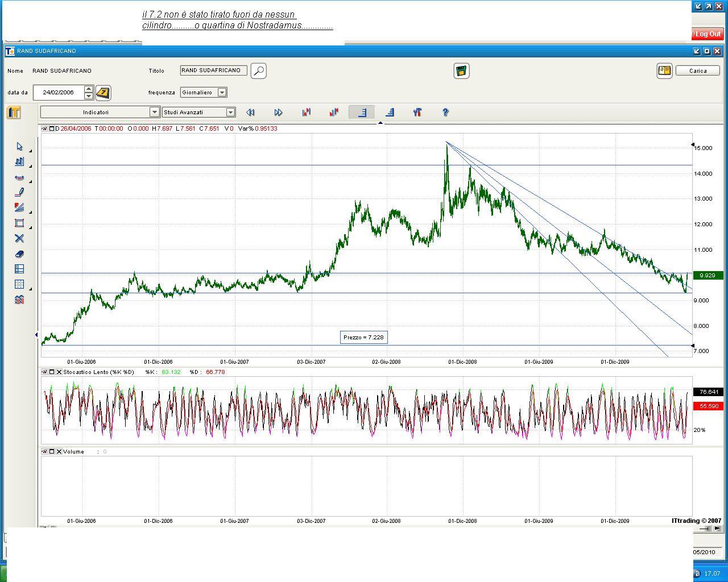
Task: Decrease the data da date stepper
Action: (x=89, y=96)
